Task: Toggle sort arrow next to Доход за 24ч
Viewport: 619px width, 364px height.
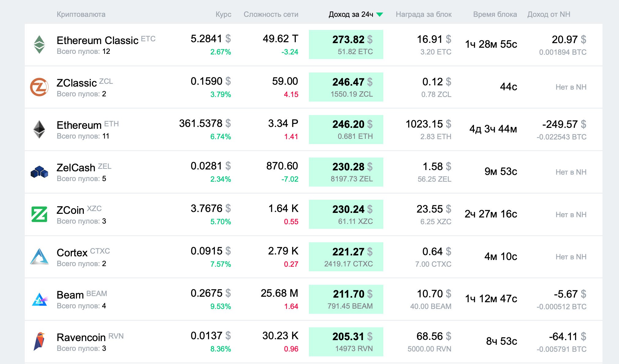Action: pos(380,14)
